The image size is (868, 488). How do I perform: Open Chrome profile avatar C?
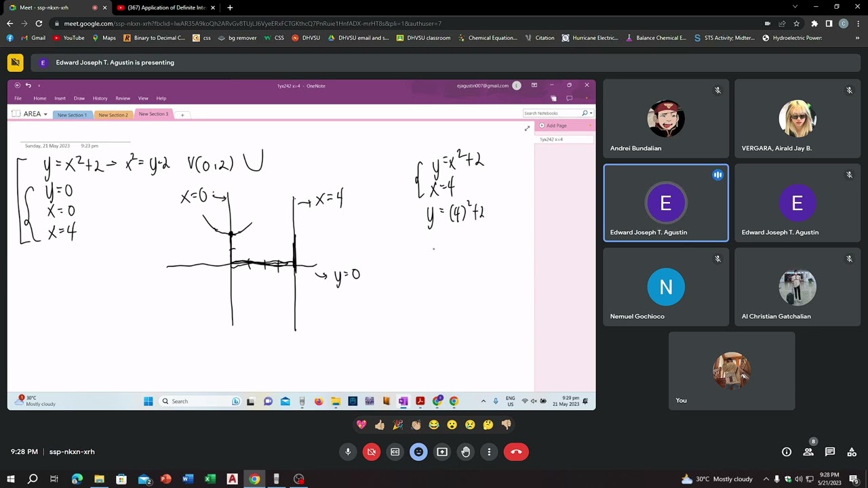pos(844,23)
